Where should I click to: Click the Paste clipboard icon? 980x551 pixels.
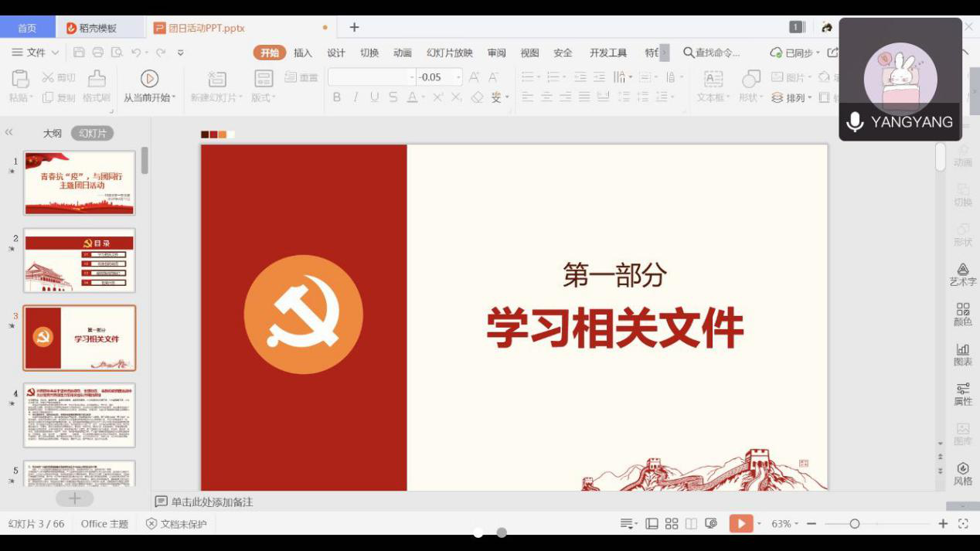[20, 79]
